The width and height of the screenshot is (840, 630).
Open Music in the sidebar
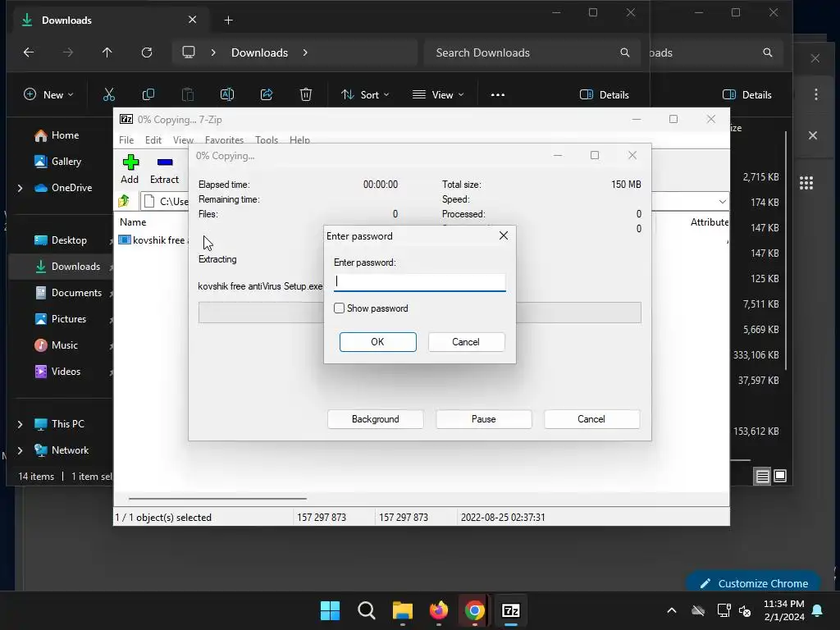click(57, 345)
